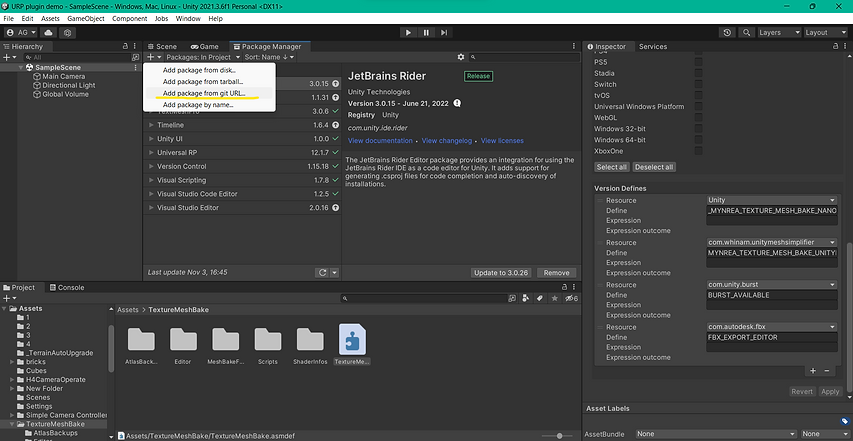Open the Layout dropdown

[826, 33]
